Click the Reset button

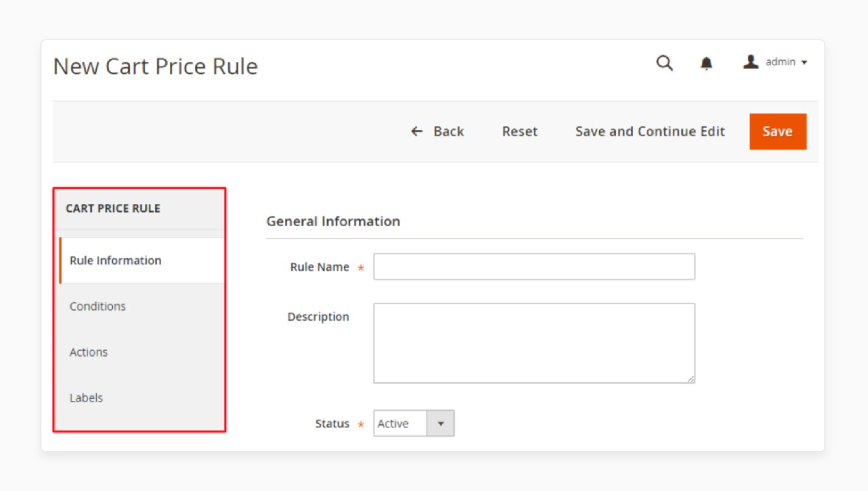520,131
